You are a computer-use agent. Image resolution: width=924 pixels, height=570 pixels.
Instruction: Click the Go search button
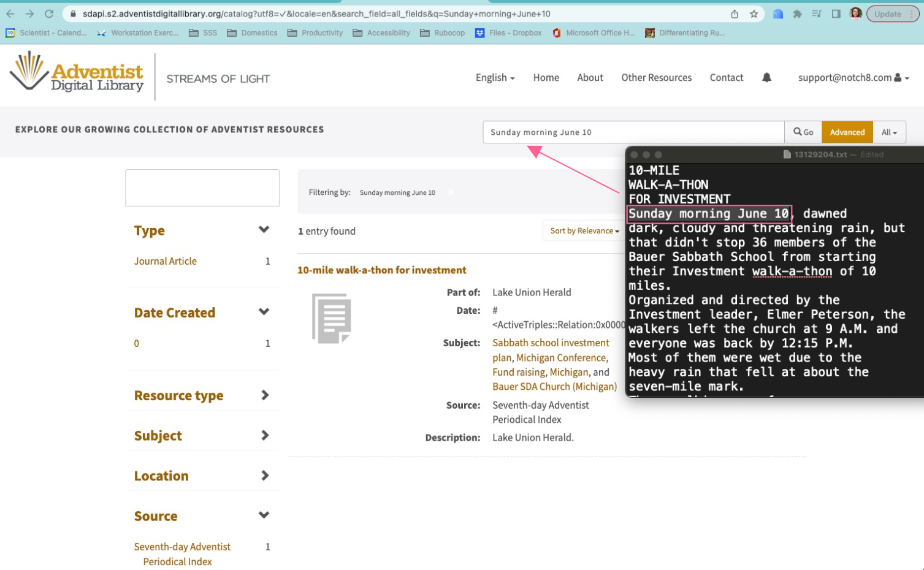(x=803, y=132)
